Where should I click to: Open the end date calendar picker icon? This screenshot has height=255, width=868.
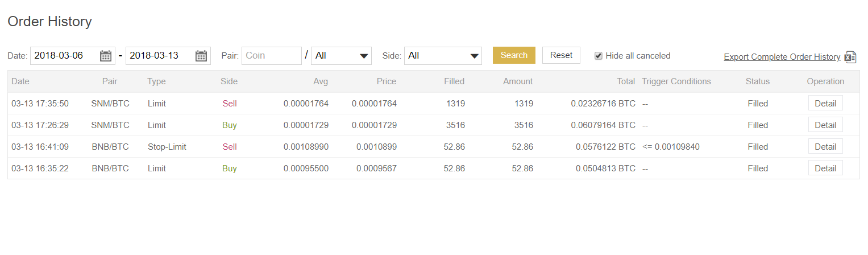tap(201, 56)
